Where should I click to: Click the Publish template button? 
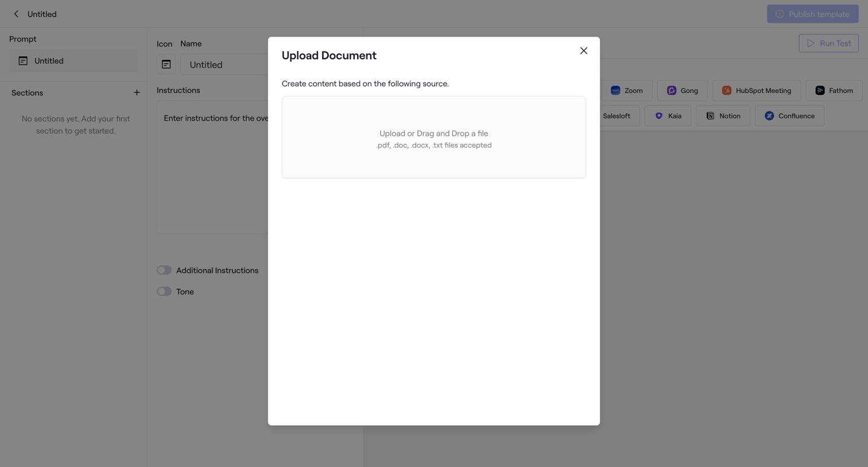point(812,14)
